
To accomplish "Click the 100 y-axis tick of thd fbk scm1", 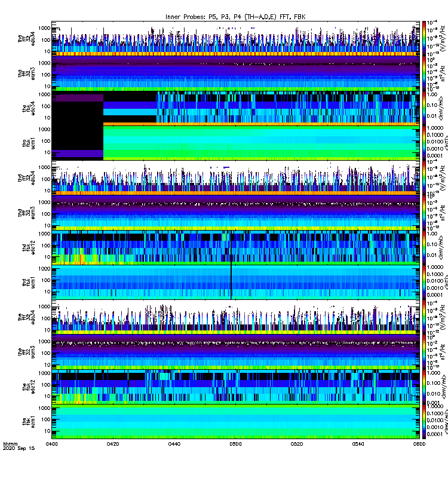I will coord(46,280).
